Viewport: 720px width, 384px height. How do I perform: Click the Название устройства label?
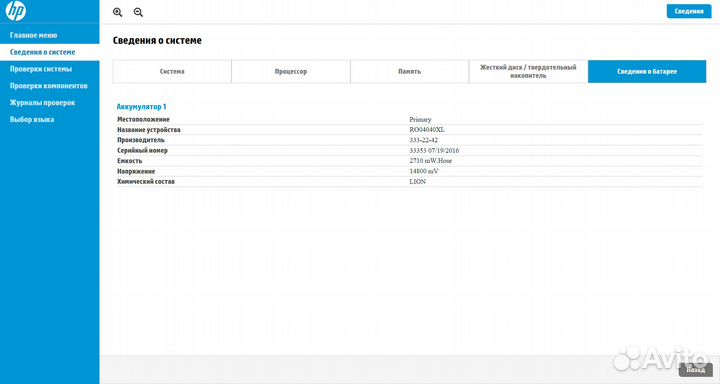(x=148, y=130)
